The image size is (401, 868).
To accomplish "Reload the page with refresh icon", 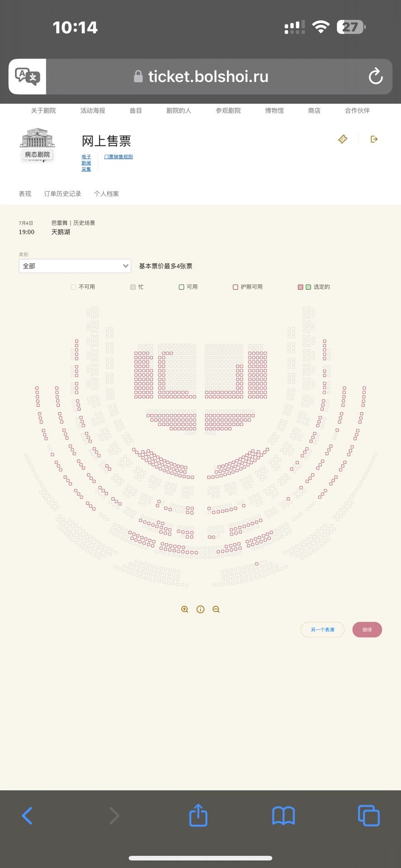I will click(x=375, y=76).
